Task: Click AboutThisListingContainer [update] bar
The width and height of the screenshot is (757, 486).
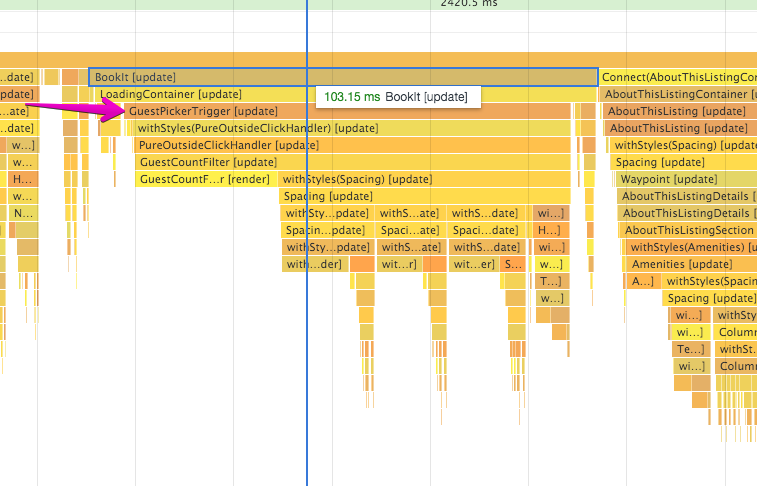Action: [x=679, y=94]
